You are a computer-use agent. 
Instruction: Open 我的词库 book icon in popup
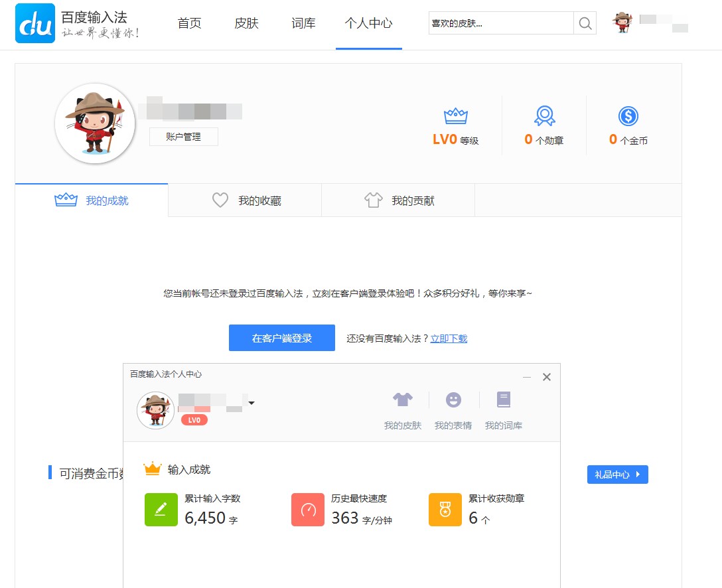click(x=503, y=400)
